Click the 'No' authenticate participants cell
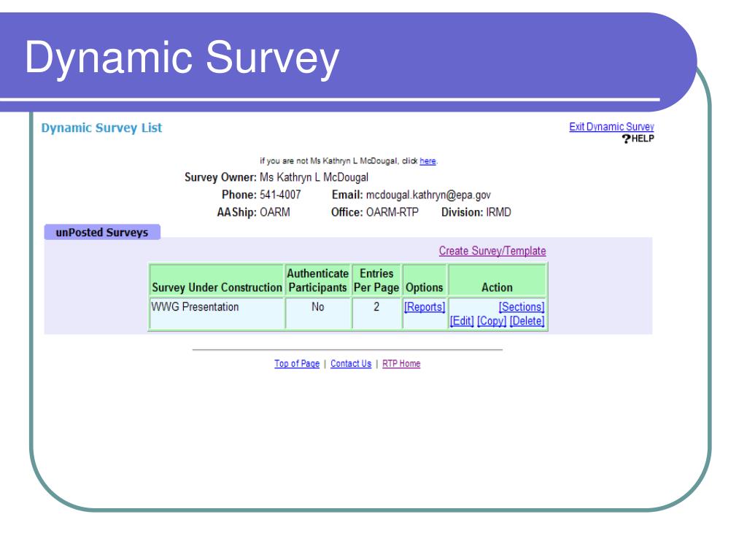This screenshot has height=560, width=747. pos(318,314)
